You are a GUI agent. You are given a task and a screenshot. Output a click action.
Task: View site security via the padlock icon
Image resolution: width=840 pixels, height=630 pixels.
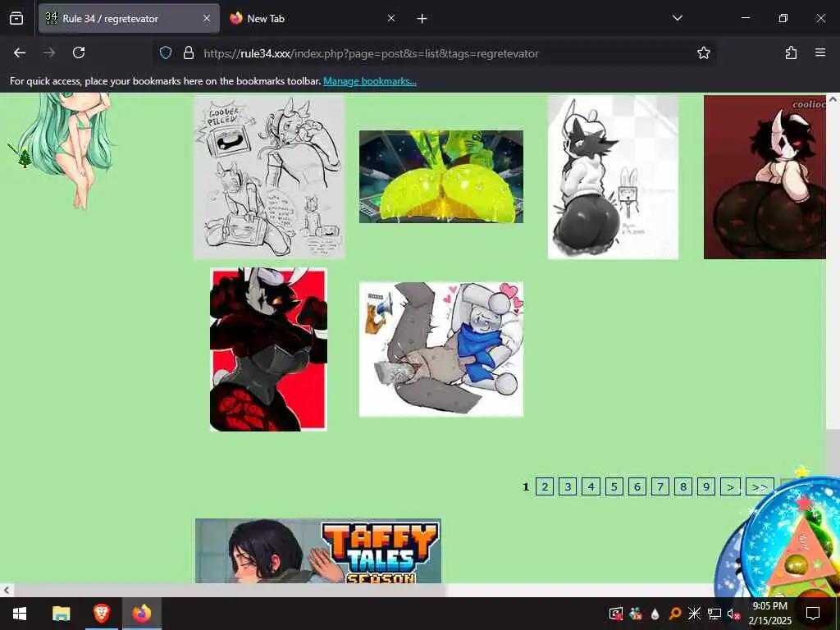[188, 53]
